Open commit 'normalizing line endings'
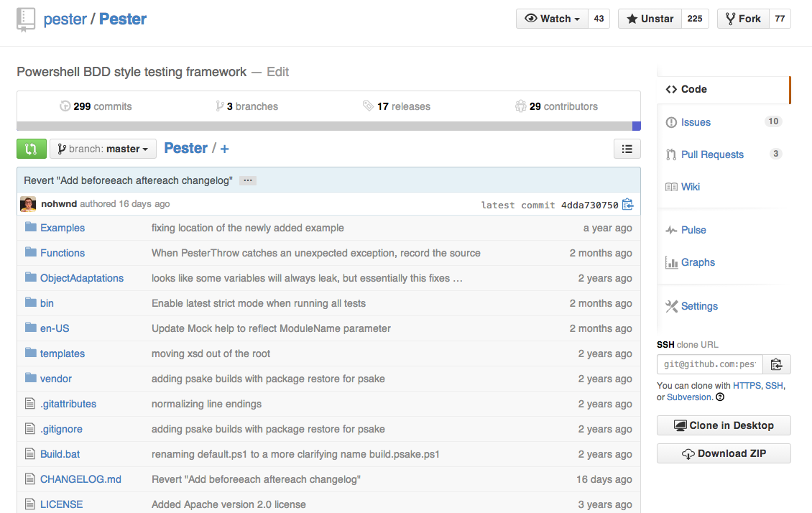The height and width of the screenshot is (513, 812). click(x=207, y=404)
